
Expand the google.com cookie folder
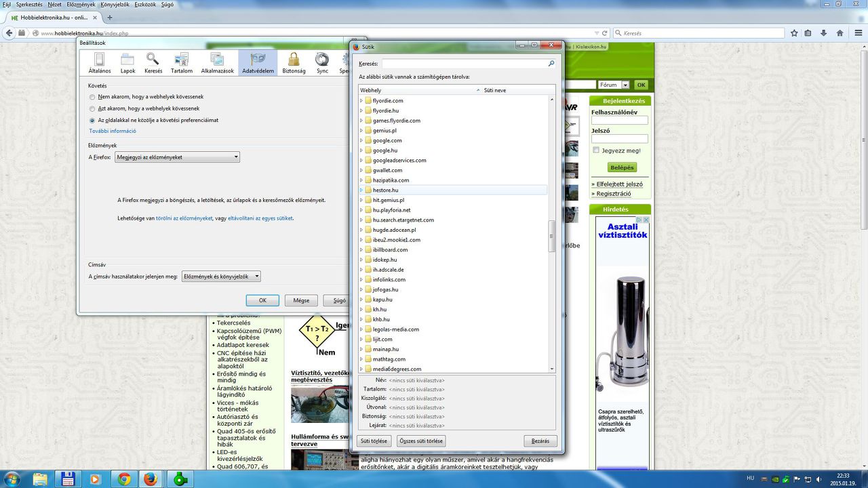361,140
